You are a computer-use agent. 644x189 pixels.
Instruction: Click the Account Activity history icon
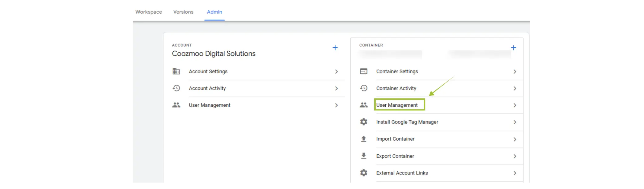click(x=176, y=88)
